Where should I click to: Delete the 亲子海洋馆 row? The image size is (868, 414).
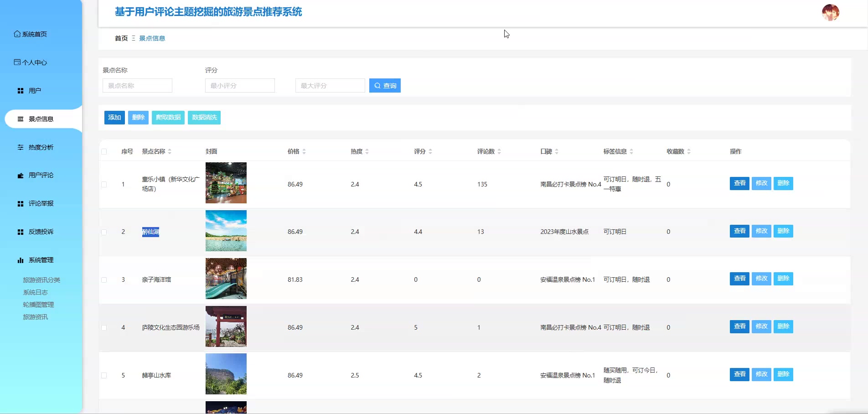coord(783,279)
